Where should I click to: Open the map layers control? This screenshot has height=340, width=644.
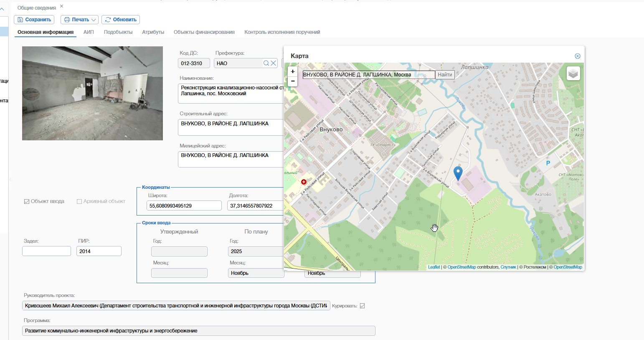(x=573, y=74)
